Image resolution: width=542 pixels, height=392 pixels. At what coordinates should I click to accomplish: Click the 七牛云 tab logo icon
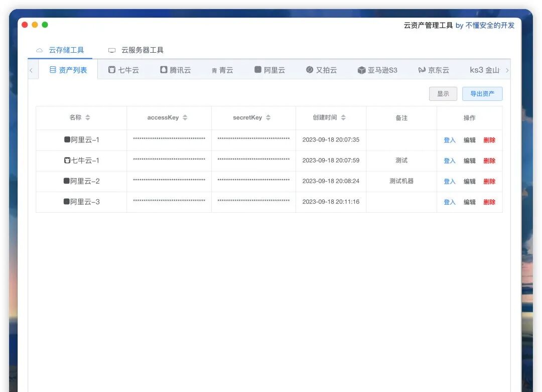tap(111, 70)
